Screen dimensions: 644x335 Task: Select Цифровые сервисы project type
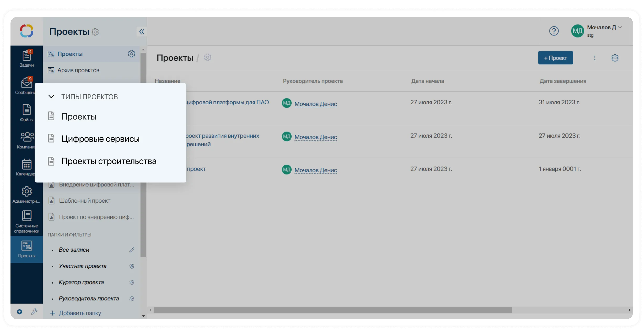(100, 139)
